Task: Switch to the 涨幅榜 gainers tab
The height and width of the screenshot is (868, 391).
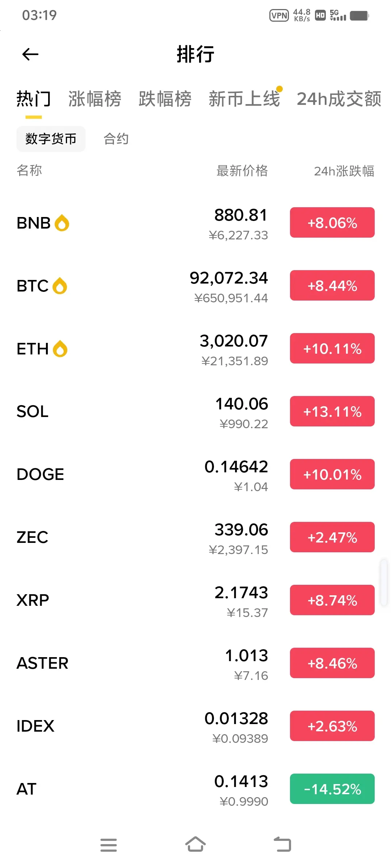Action: click(x=95, y=99)
